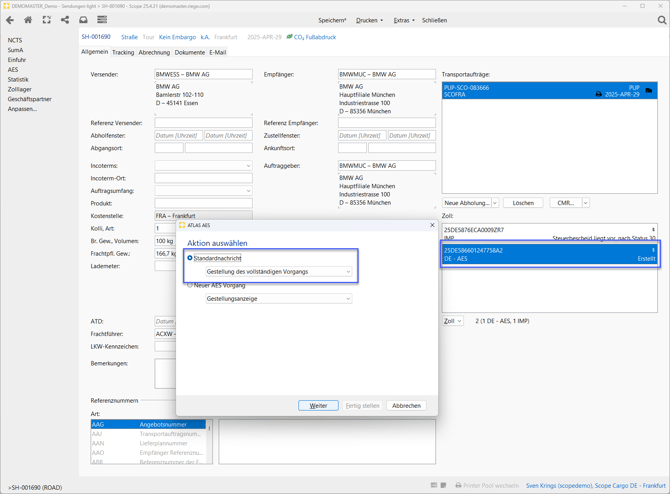Viewport: 670px width, 494px height.
Task: Open NCTS in the left sidebar
Action: (x=15, y=40)
